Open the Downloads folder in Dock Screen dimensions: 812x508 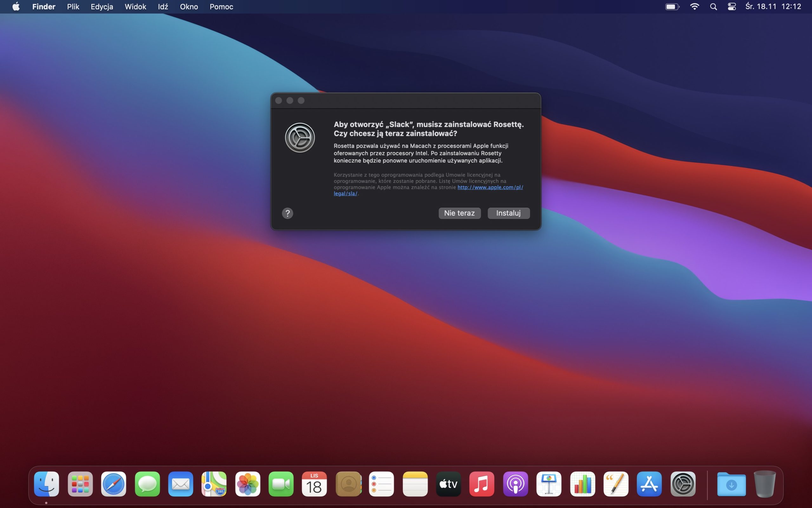[x=731, y=484]
